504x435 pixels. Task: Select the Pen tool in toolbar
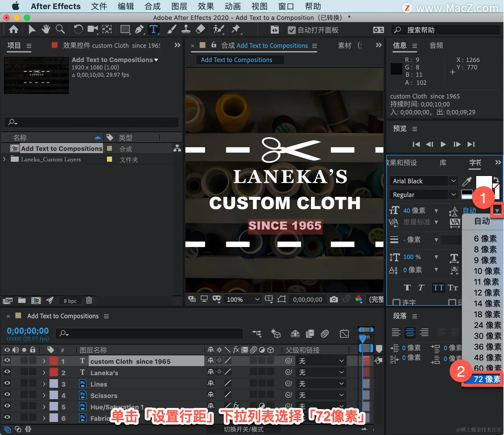click(139, 29)
